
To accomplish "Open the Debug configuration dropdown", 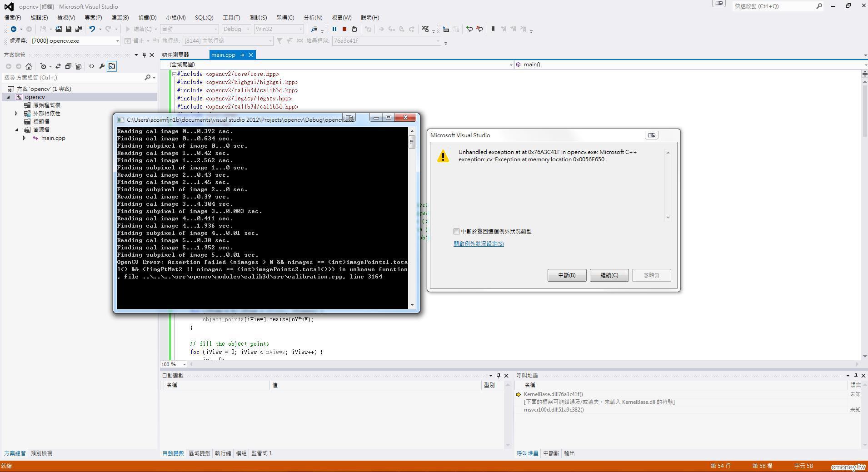I will pyautogui.click(x=236, y=29).
